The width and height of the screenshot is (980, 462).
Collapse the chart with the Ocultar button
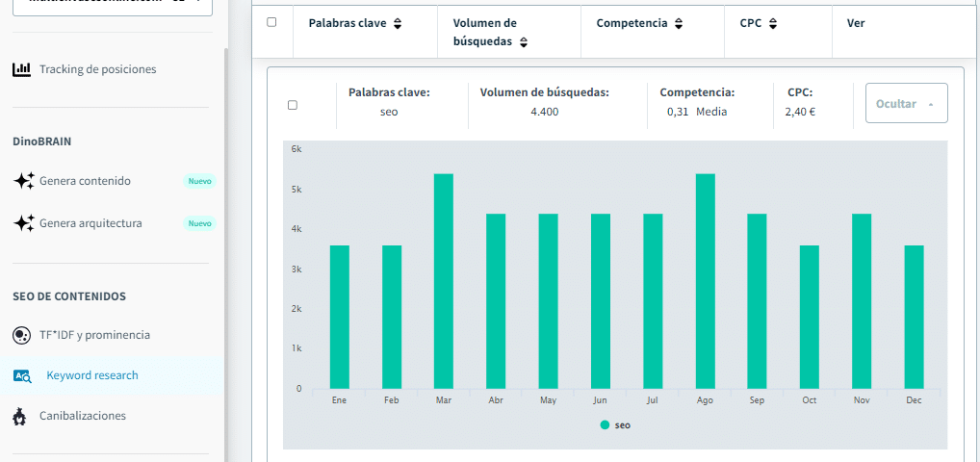pyautogui.click(x=906, y=103)
